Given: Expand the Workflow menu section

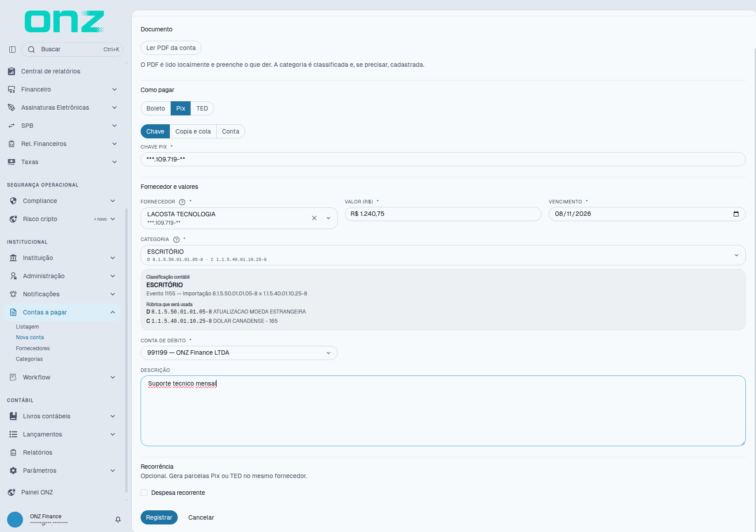Looking at the screenshot, I should tap(62, 377).
